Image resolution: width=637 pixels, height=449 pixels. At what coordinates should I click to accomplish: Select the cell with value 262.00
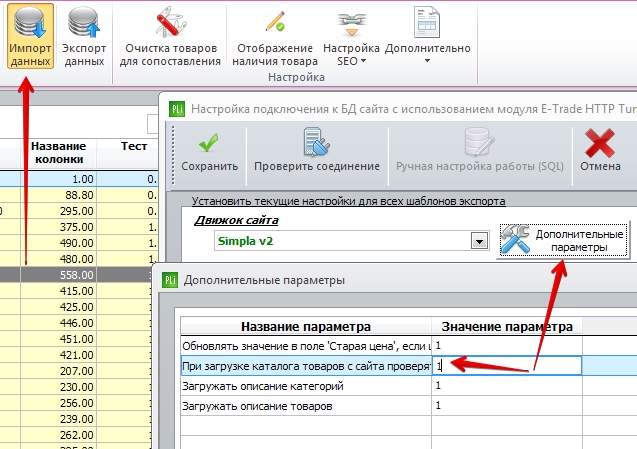(x=58, y=435)
